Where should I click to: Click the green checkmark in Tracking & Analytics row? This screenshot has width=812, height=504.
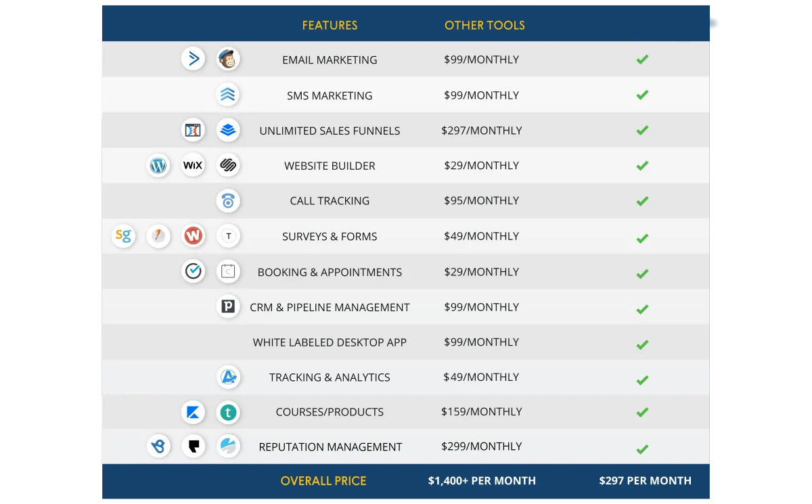coord(642,380)
